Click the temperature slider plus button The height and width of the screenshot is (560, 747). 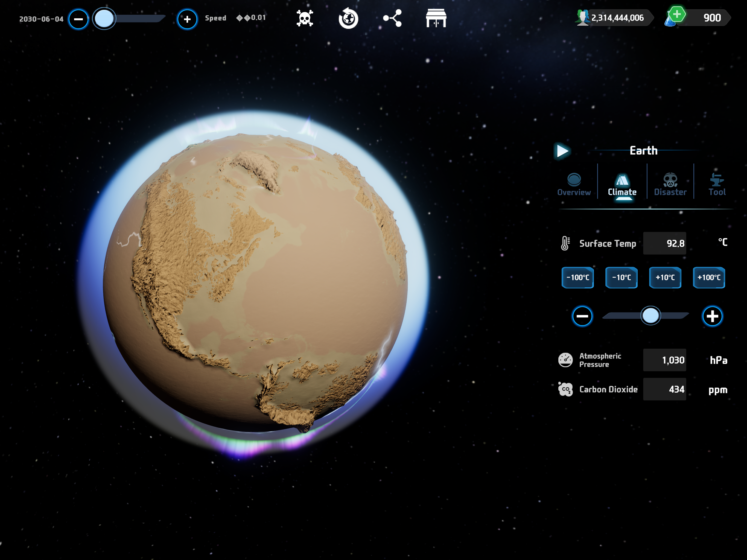(x=713, y=316)
